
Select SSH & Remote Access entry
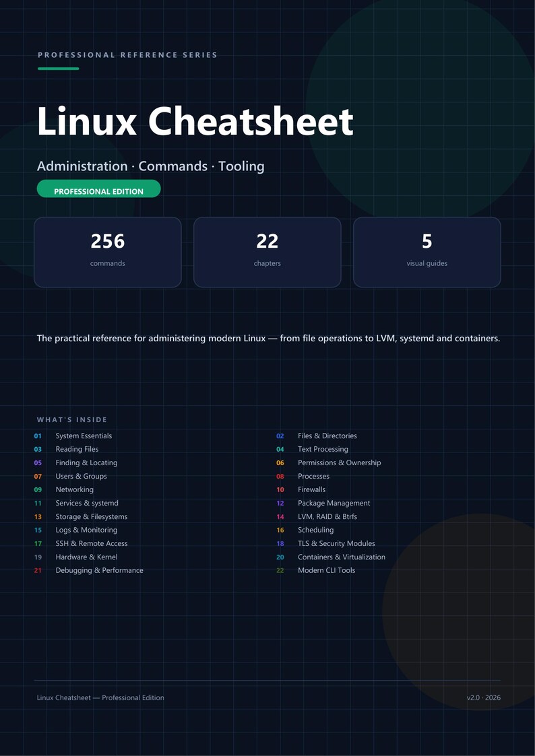click(x=92, y=543)
